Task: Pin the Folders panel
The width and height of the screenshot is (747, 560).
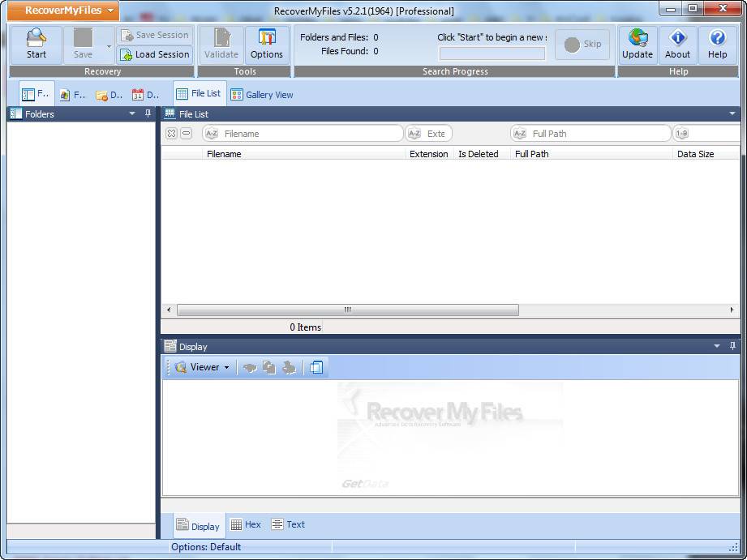Action: point(148,113)
